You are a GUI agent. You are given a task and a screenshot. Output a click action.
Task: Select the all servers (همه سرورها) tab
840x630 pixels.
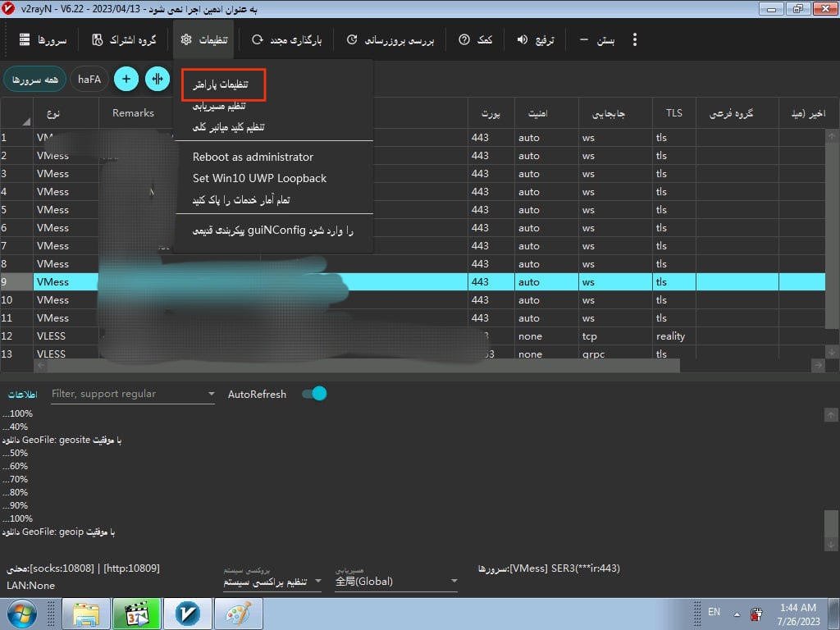click(x=34, y=80)
